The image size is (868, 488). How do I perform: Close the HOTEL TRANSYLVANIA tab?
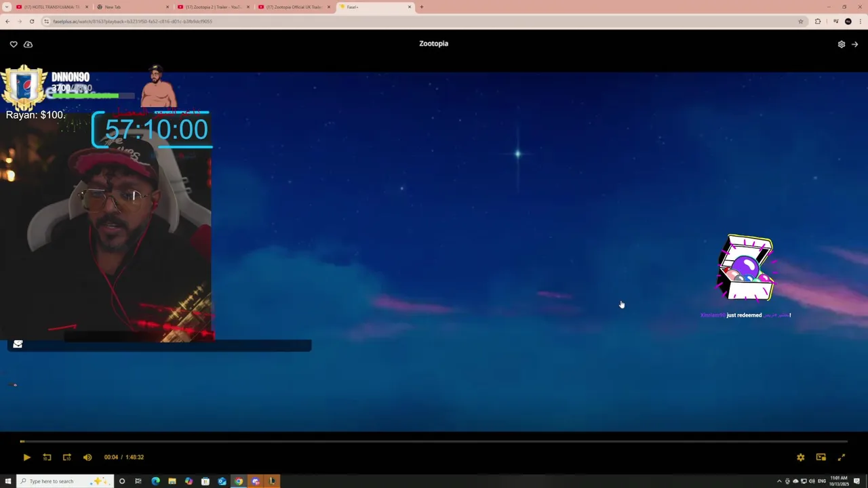(87, 7)
